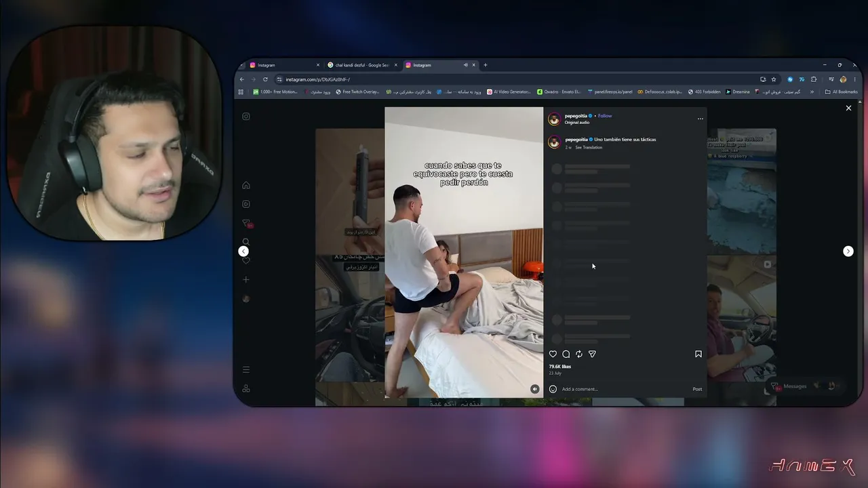The height and width of the screenshot is (488, 868).
Task: View site information icon in the address bar
Action: pyautogui.click(x=279, y=79)
